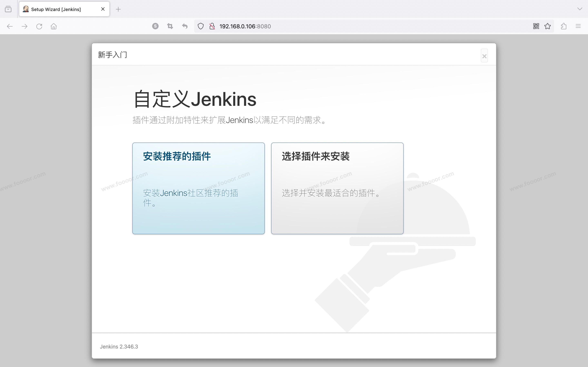Bookmark this page with star icon

coord(547,26)
